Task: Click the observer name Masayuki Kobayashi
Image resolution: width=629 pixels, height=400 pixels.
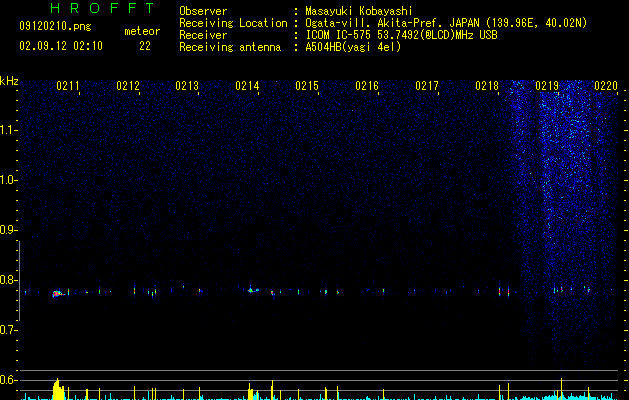Action: tap(359, 11)
